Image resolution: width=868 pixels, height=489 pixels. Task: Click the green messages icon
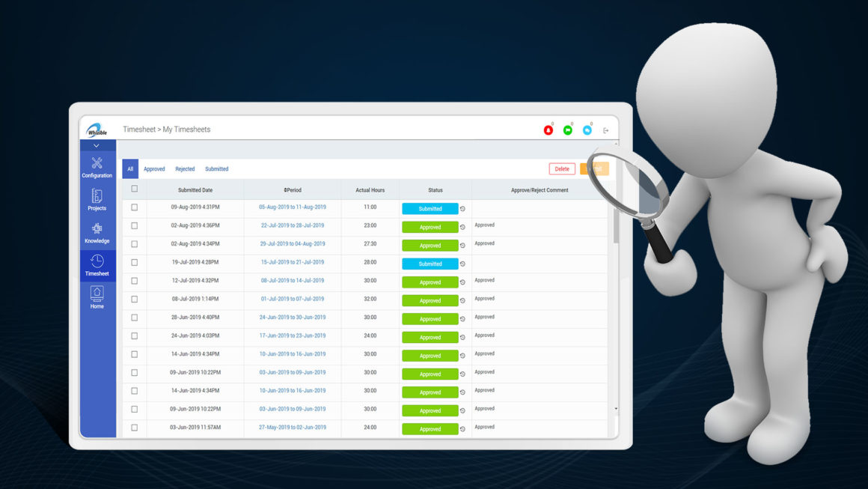568,130
